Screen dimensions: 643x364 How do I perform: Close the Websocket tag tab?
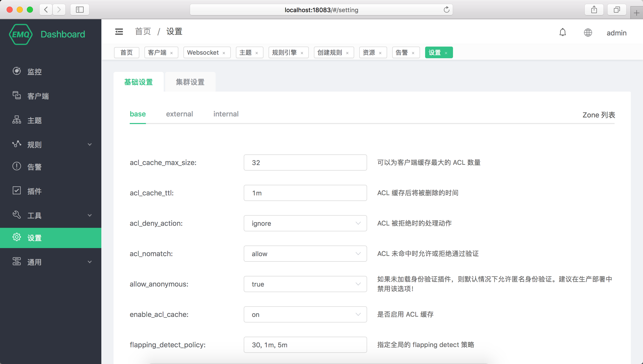pos(224,53)
